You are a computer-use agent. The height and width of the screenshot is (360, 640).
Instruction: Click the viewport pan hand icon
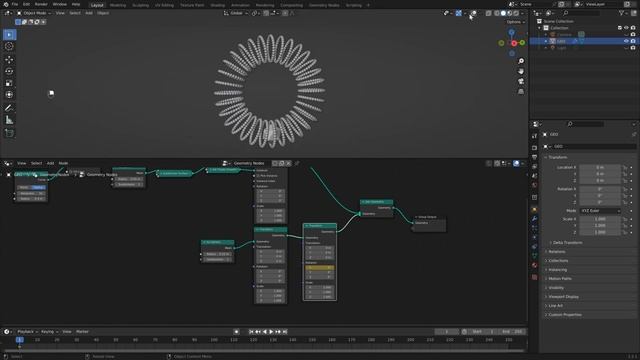click(x=521, y=71)
